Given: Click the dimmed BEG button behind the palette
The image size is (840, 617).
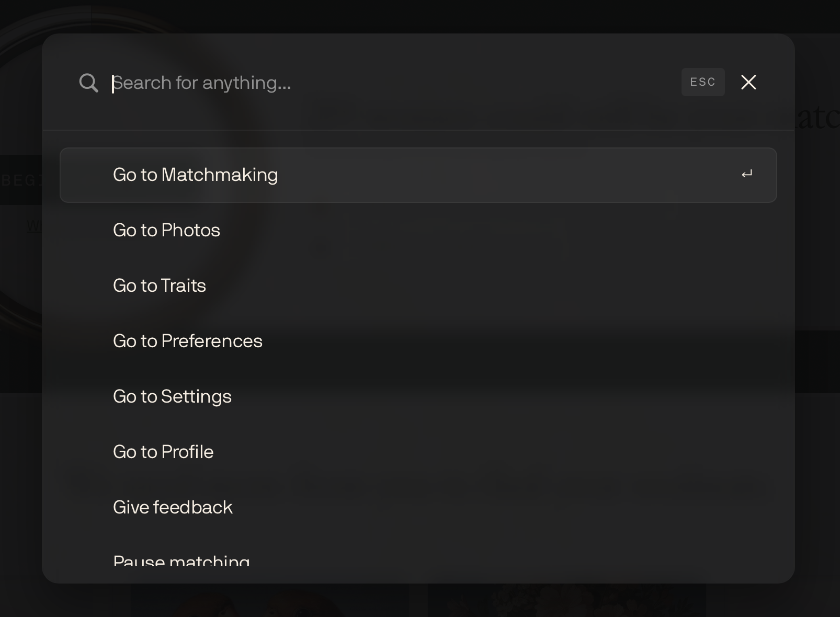Looking at the screenshot, I should tap(21, 180).
